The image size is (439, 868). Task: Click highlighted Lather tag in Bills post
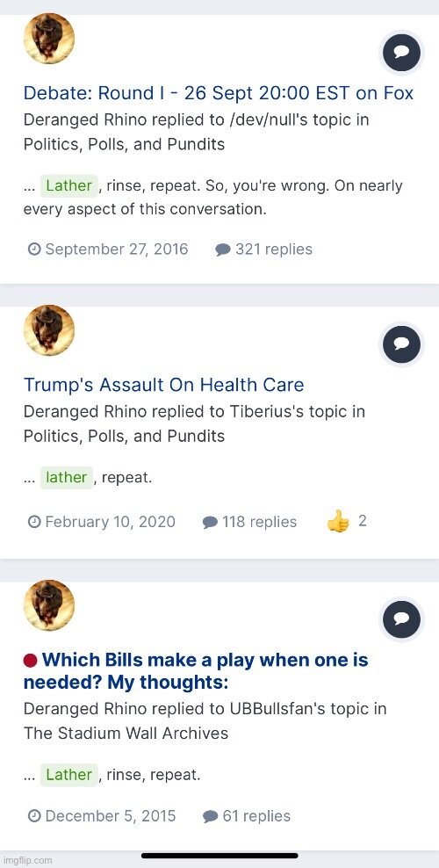[69, 775]
